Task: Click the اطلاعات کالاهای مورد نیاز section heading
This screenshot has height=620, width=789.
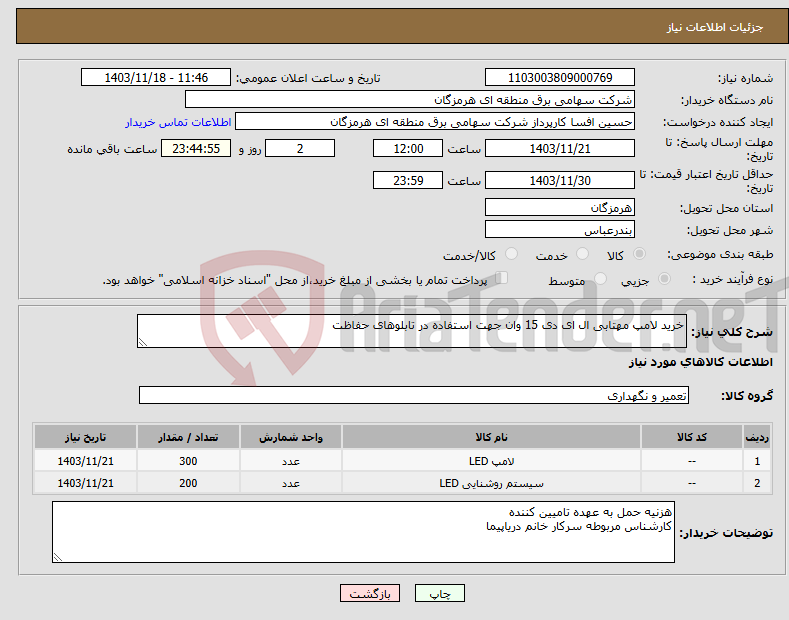Action: 700,362
